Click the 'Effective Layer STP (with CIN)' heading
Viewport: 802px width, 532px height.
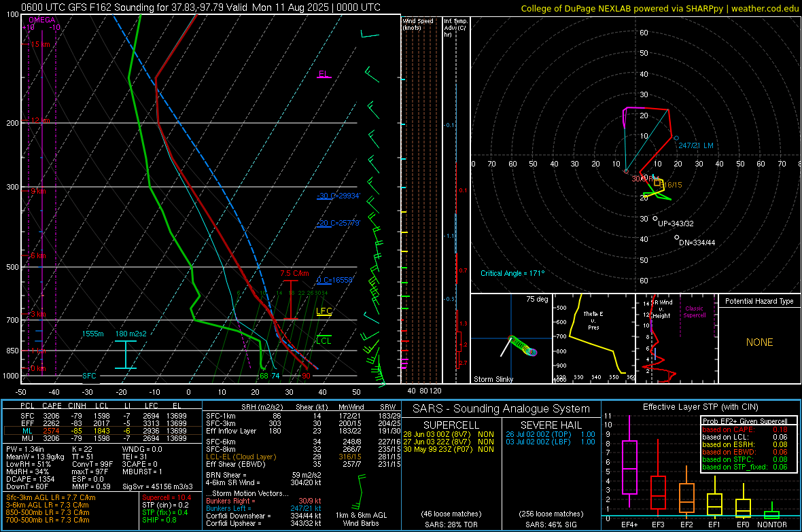coord(700,407)
